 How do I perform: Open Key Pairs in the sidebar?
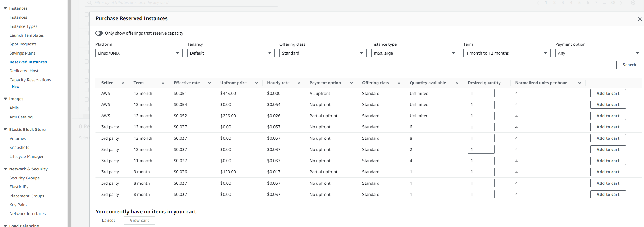coord(18,205)
